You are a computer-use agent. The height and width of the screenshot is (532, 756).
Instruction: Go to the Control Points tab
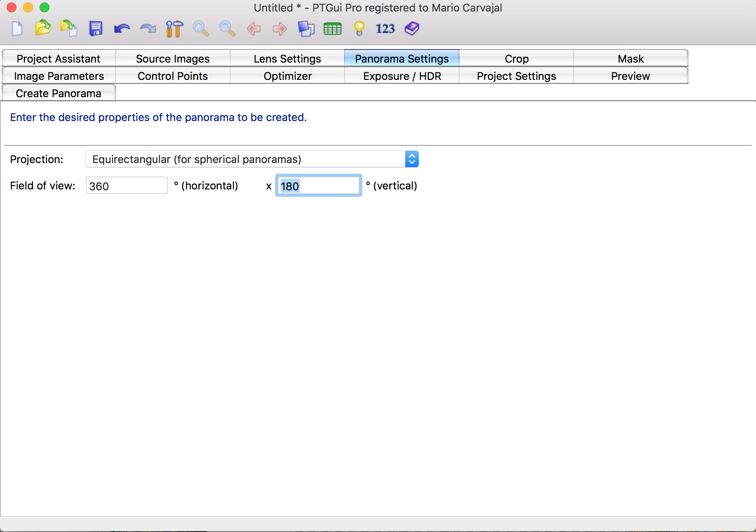click(173, 76)
